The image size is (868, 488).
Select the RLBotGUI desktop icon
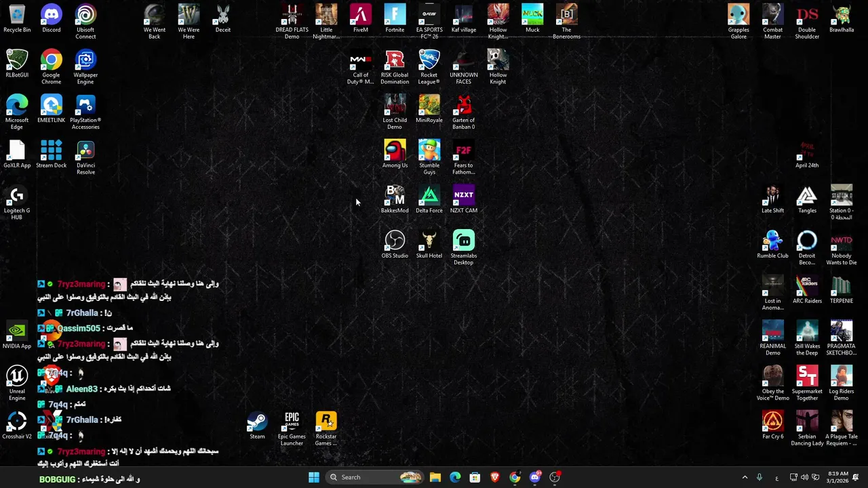[x=17, y=64]
